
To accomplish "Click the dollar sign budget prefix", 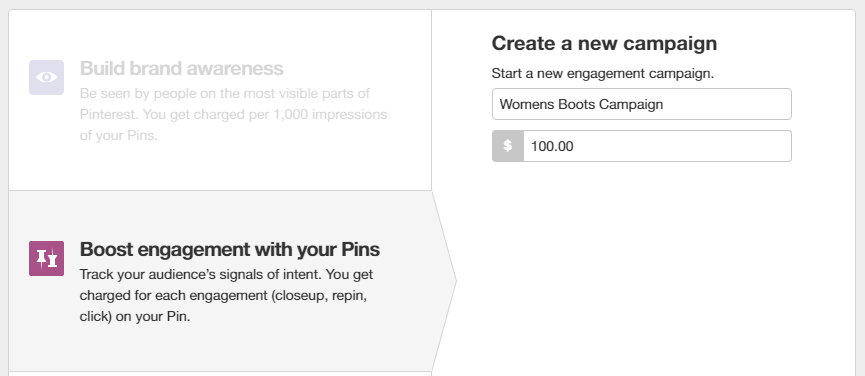I will tap(508, 146).
